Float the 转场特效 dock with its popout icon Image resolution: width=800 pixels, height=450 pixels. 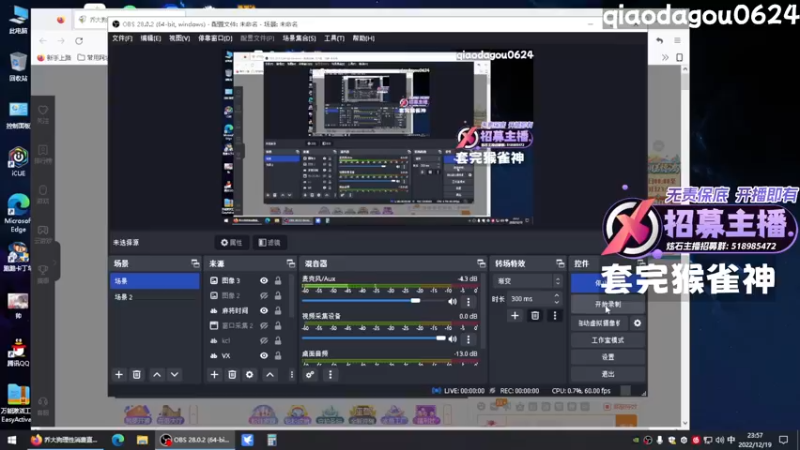point(560,263)
